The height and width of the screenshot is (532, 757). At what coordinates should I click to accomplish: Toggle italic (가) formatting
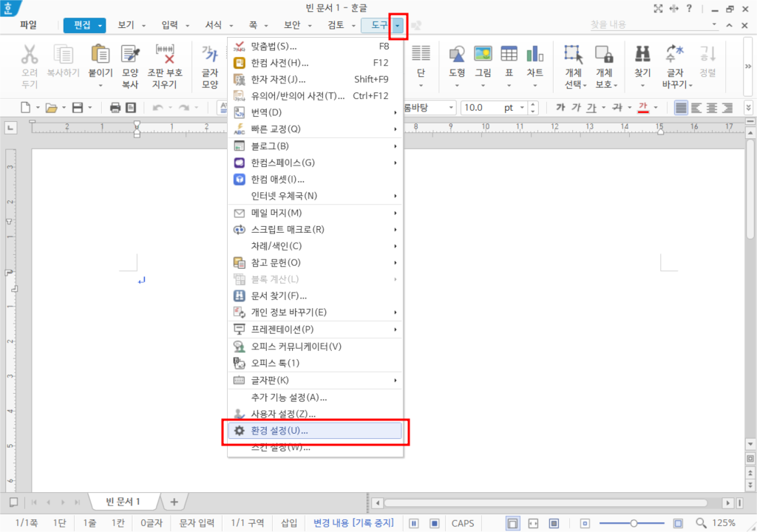pyautogui.click(x=576, y=108)
